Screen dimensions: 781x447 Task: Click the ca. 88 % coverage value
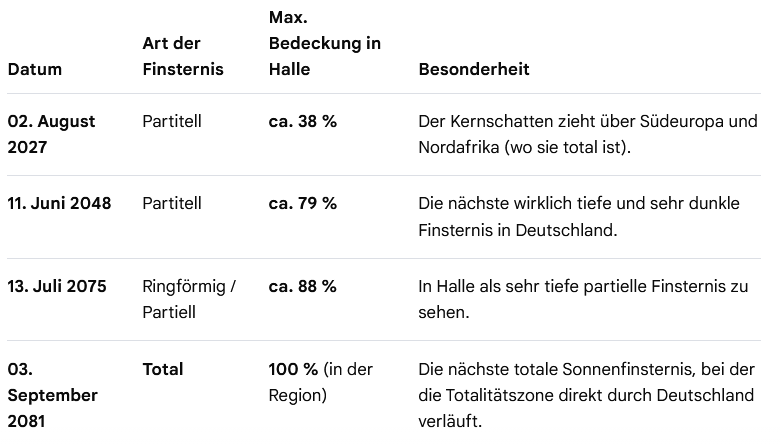tap(302, 286)
